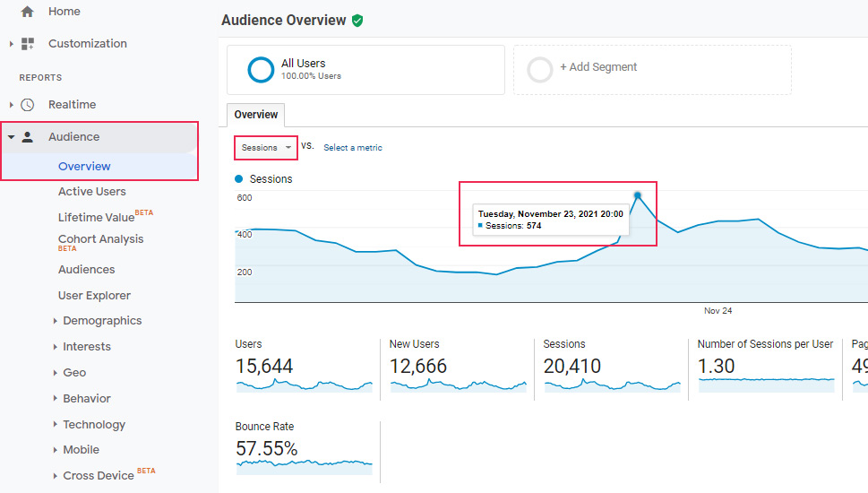The width and height of the screenshot is (868, 493).
Task: Click the Users 15,644 metric
Action: [x=264, y=366]
